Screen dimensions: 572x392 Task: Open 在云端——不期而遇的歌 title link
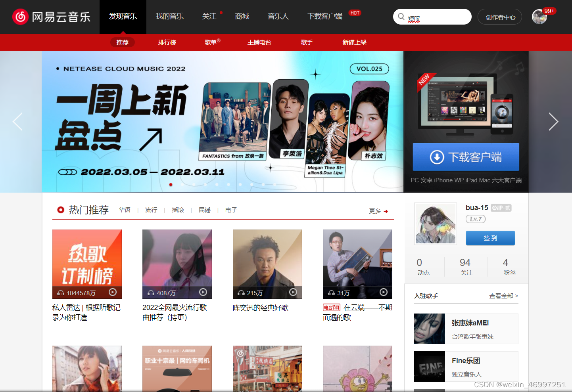point(358,312)
